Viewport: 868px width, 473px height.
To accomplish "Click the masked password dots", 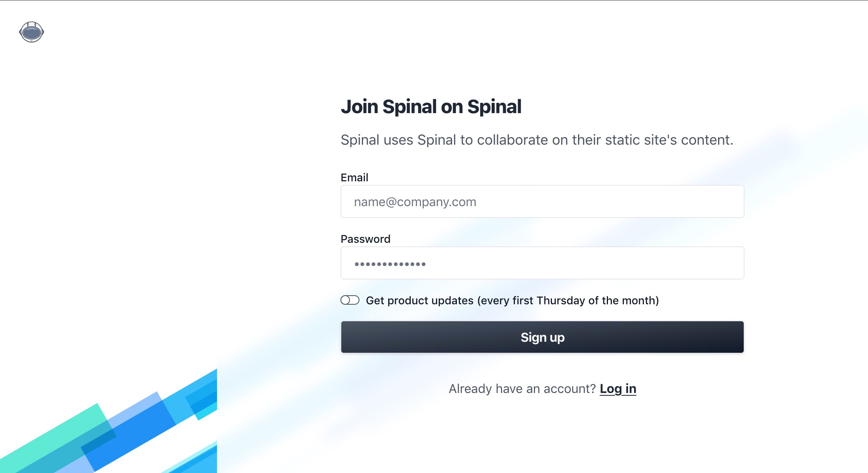I will 390,264.
